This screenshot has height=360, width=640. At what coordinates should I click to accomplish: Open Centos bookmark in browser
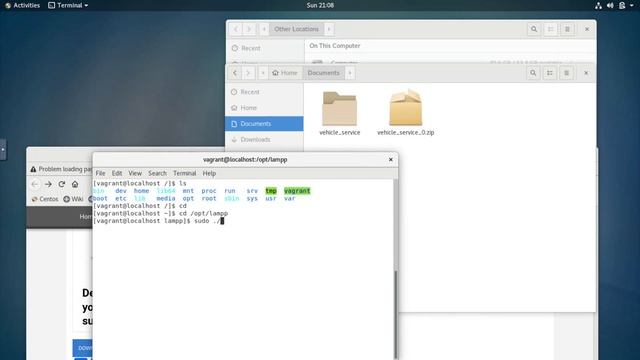[45, 199]
